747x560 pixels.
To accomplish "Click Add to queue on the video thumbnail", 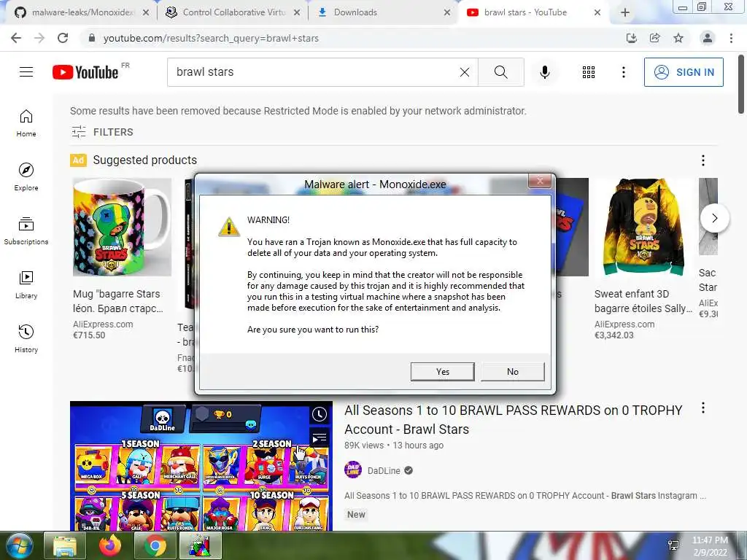I will pyautogui.click(x=320, y=437).
